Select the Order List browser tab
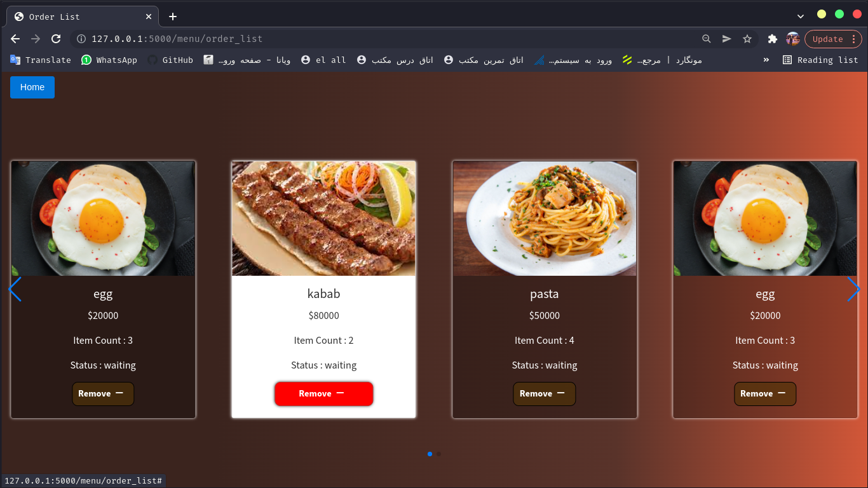 [83, 17]
